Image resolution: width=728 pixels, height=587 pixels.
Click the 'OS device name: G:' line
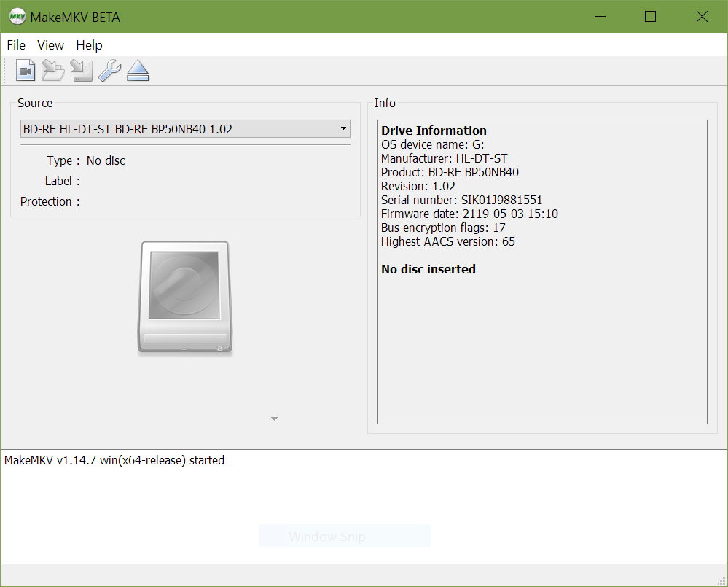click(x=432, y=144)
